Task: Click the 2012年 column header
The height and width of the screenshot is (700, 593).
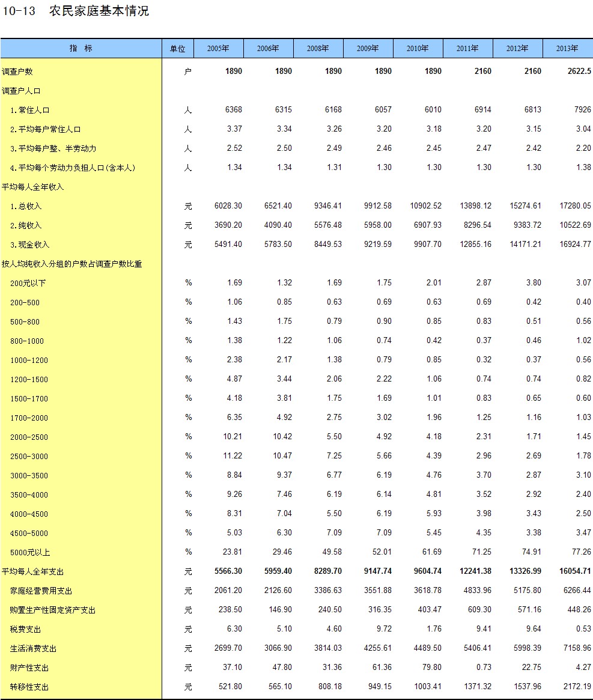Action: [518, 49]
